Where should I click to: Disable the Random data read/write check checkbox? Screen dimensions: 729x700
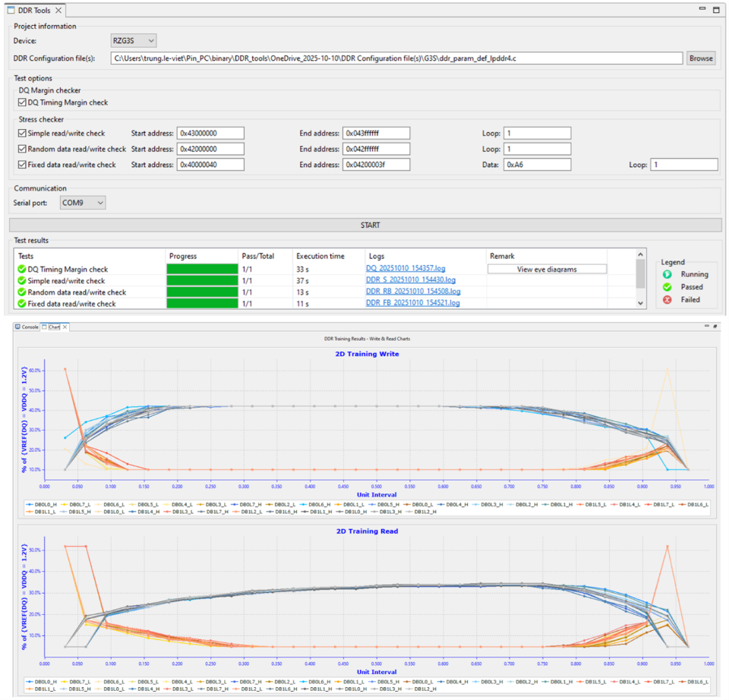click(x=22, y=150)
